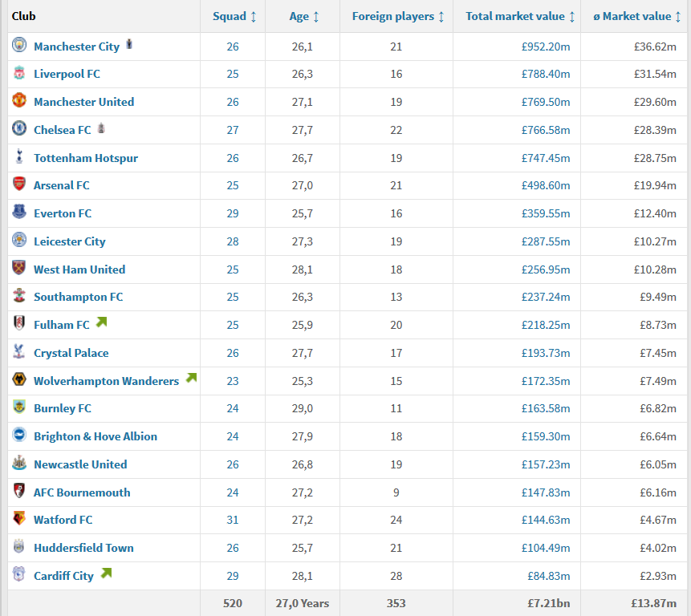Screen dimensions: 691x616
Task: Click the Manchester United club crest
Action: tap(19, 100)
